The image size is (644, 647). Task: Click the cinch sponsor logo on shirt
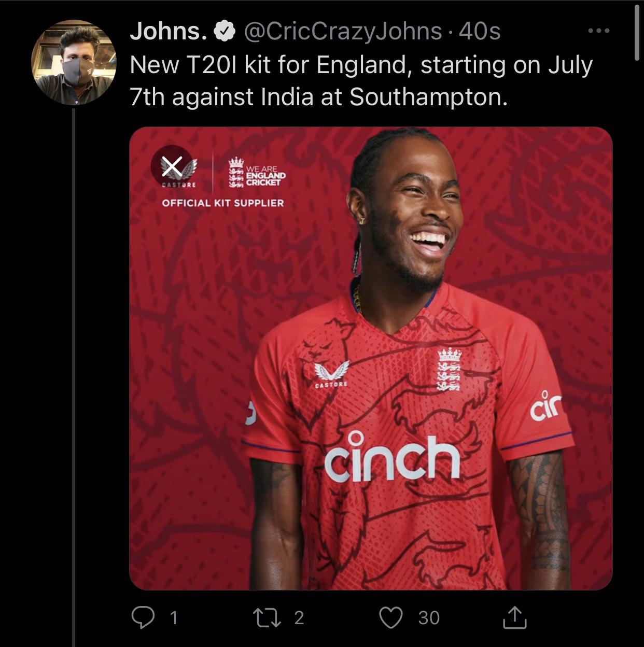393,457
